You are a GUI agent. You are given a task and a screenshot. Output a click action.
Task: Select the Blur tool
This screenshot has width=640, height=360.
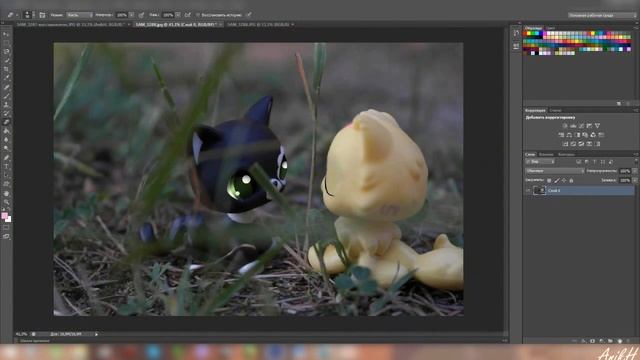tap(6, 140)
